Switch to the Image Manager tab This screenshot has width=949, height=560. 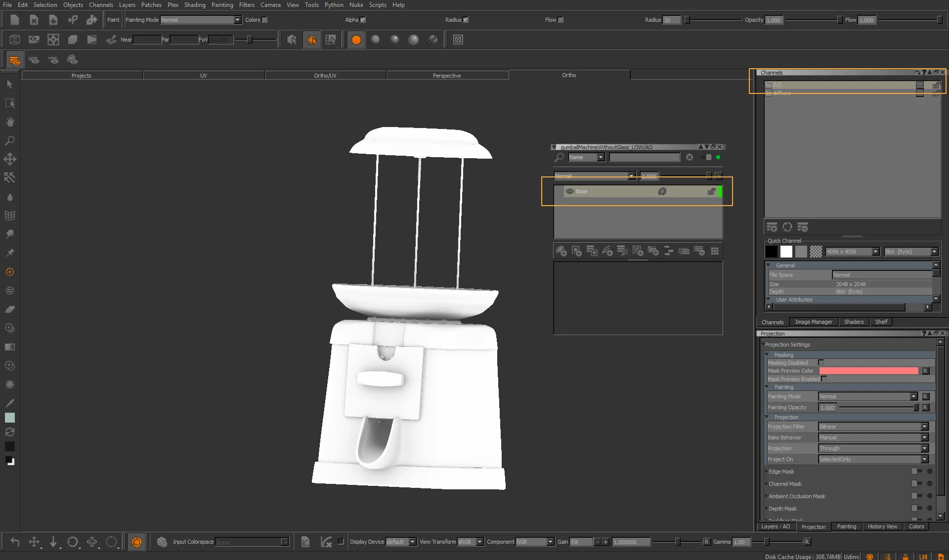pyautogui.click(x=813, y=322)
